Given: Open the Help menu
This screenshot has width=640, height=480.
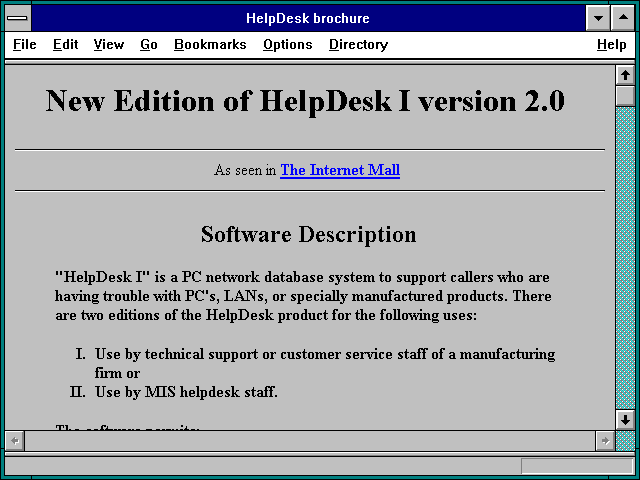Looking at the screenshot, I should point(611,44).
